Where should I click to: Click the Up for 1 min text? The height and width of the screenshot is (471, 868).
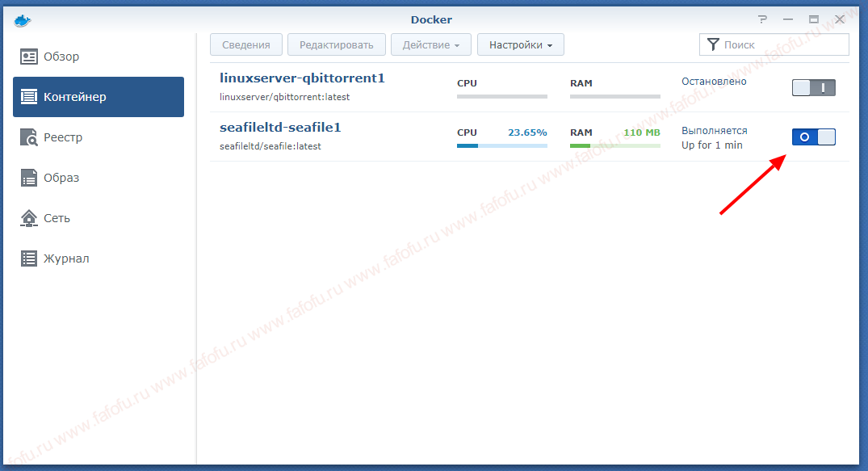point(712,145)
